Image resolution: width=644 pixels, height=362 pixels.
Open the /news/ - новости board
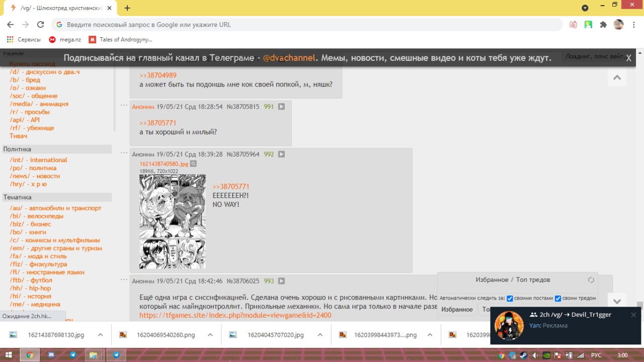click(35, 176)
